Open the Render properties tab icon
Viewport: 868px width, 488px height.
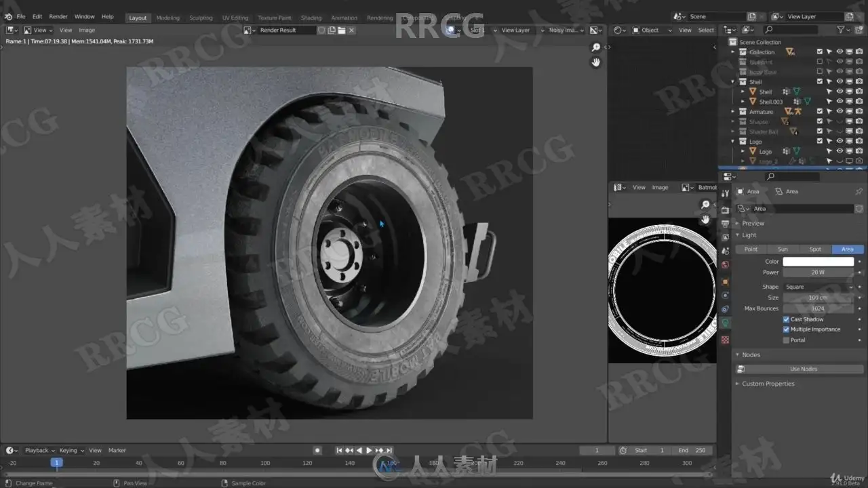725,209
